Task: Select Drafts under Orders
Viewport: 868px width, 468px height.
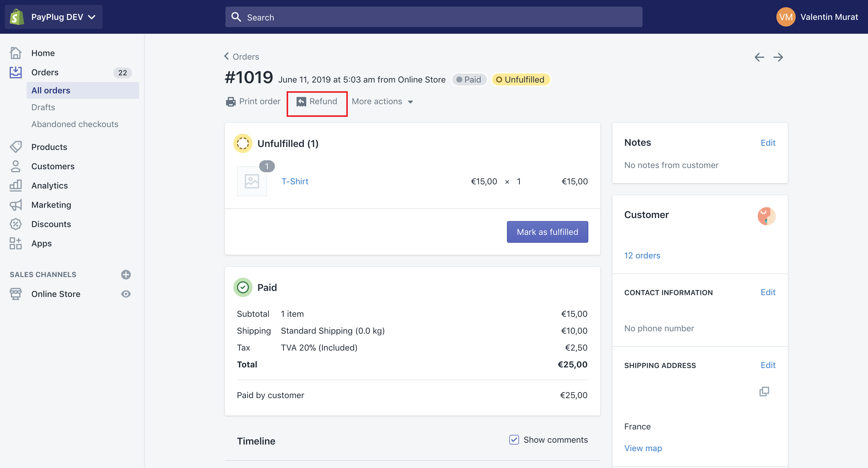Action: (43, 107)
